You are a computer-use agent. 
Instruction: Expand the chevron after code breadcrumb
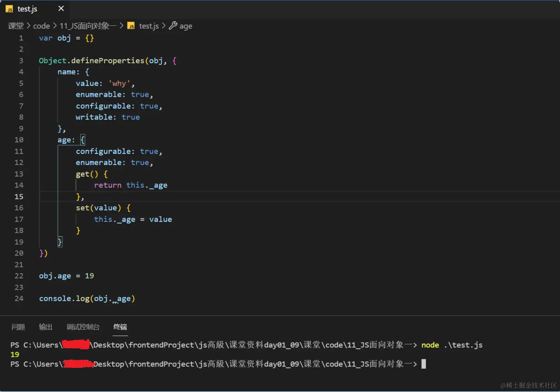pyautogui.click(x=55, y=26)
